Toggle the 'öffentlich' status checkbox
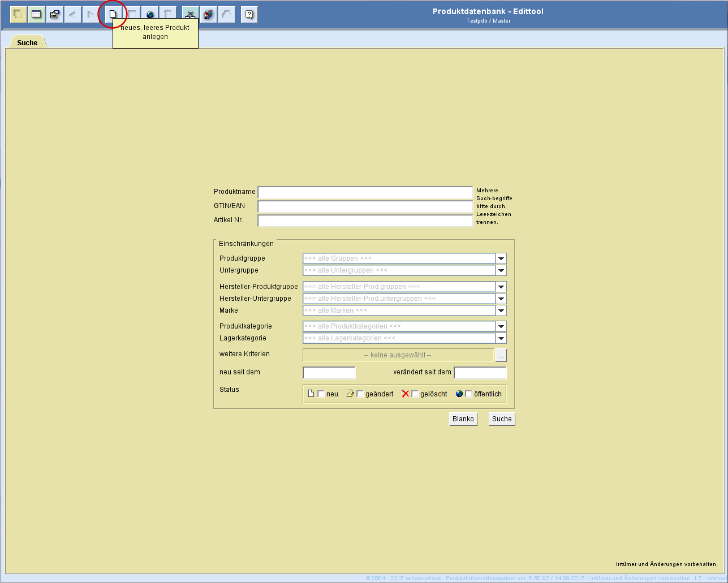Image resolution: width=728 pixels, height=583 pixels. [x=468, y=394]
